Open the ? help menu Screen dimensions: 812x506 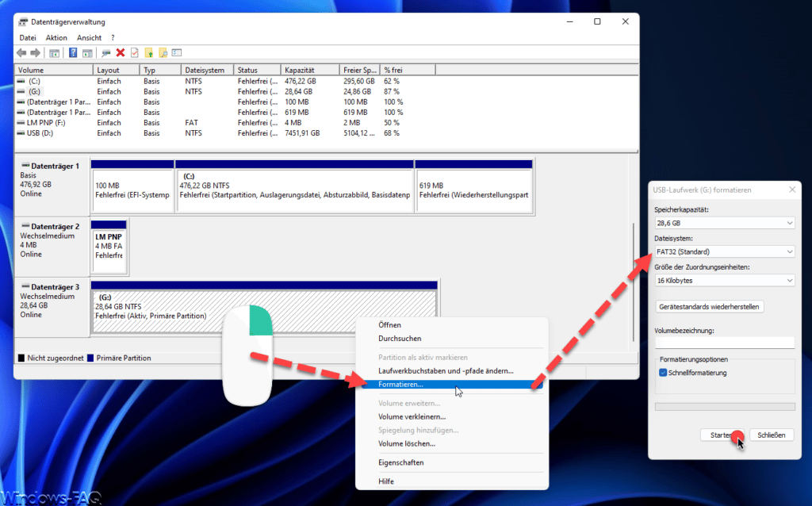pos(113,38)
